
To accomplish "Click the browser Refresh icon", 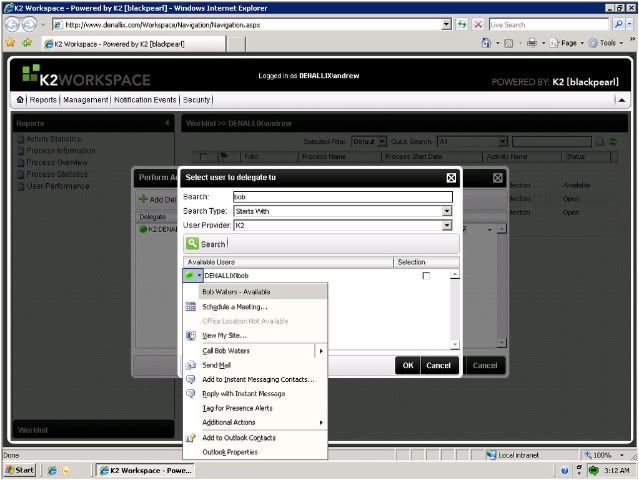I will pos(462,24).
